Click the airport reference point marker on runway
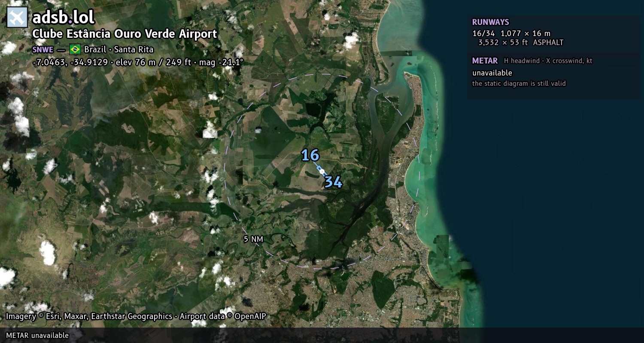 [322, 171]
